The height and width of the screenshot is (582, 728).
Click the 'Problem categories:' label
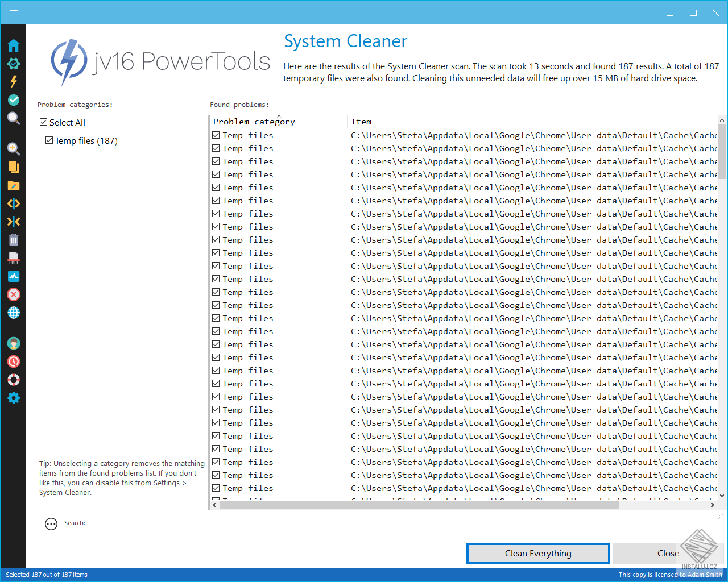point(75,105)
